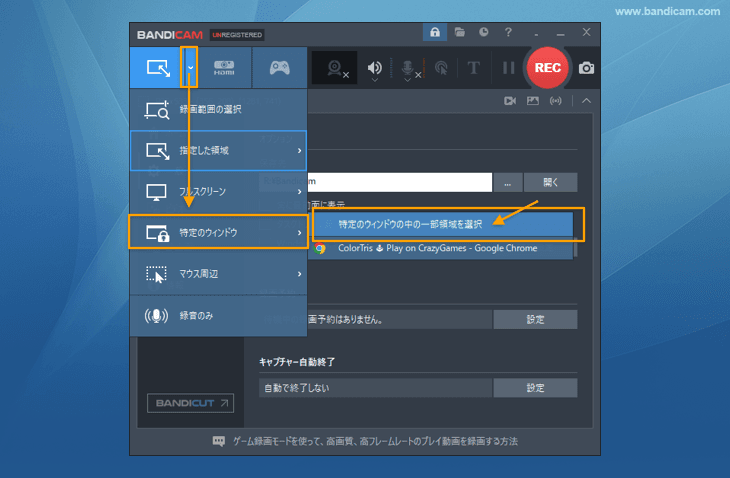Screen dimensions: 730x478
Task: Click the dotted-box cursor icon in menu
Action: [x=156, y=274]
